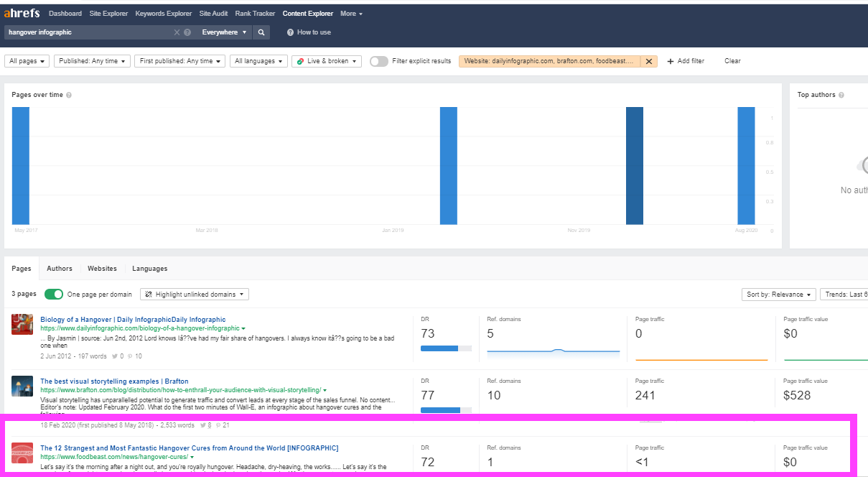Image resolution: width=868 pixels, height=477 pixels.
Task: Open The 12 Strangest Hangover Cures result title
Action: (189, 448)
